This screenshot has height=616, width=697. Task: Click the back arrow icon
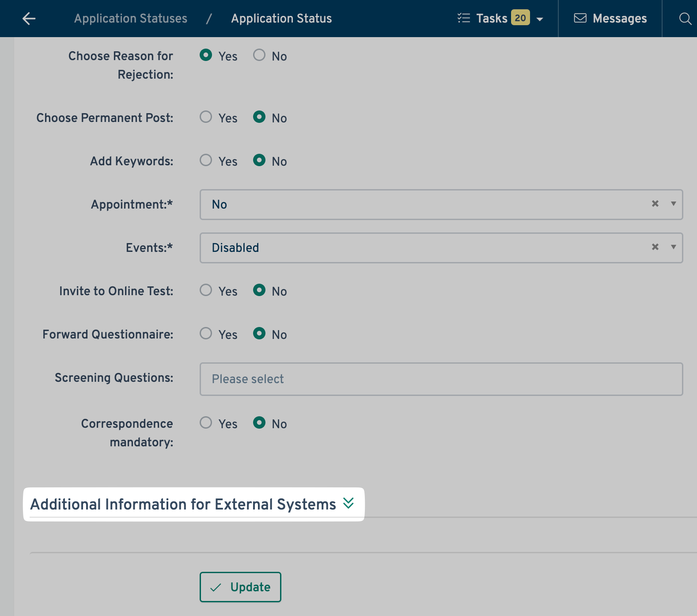pyautogui.click(x=29, y=19)
